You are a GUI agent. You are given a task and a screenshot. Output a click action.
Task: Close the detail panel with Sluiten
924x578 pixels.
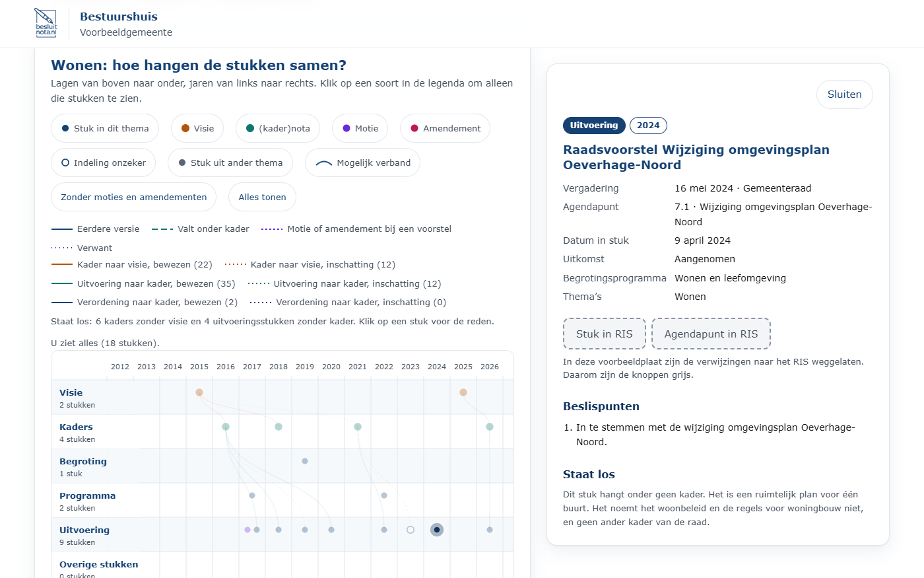(x=844, y=94)
